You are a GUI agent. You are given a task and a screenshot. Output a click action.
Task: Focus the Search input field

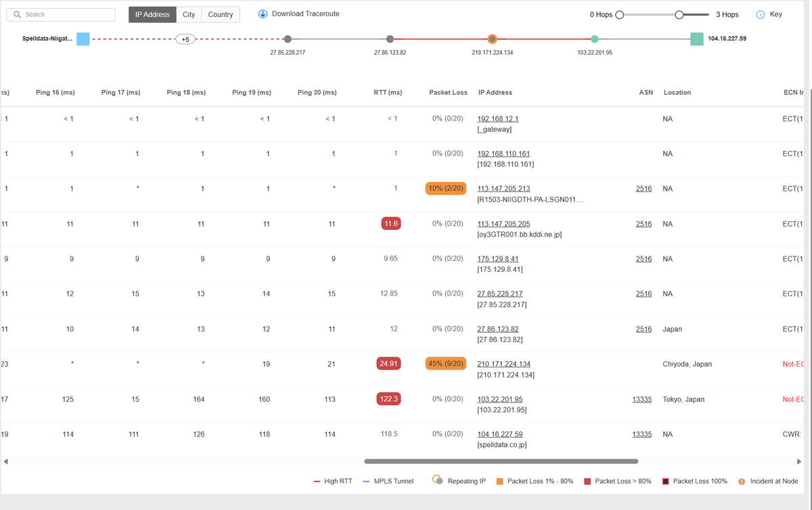(62, 15)
